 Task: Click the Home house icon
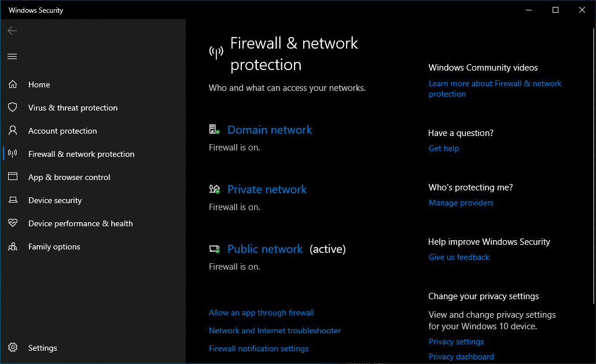(x=13, y=84)
